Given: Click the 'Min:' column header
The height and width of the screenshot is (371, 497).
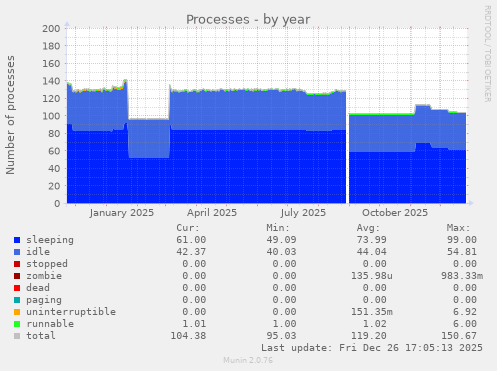Looking at the screenshot, I should click(x=278, y=228).
